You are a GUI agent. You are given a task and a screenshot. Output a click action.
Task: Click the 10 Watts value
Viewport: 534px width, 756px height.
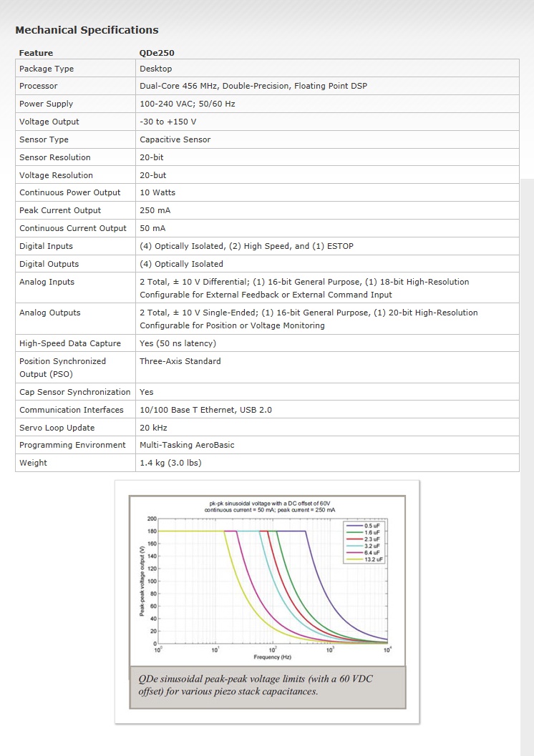pyautogui.click(x=157, y=192)
